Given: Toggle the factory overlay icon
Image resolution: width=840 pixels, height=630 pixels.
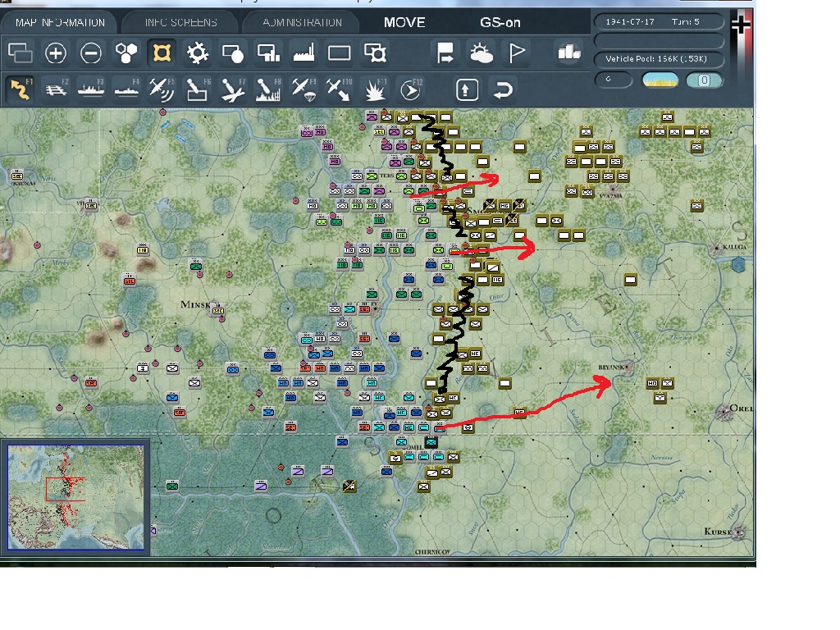Looking at the screenshot, I should pyautogui.click(x=304, y=53).
